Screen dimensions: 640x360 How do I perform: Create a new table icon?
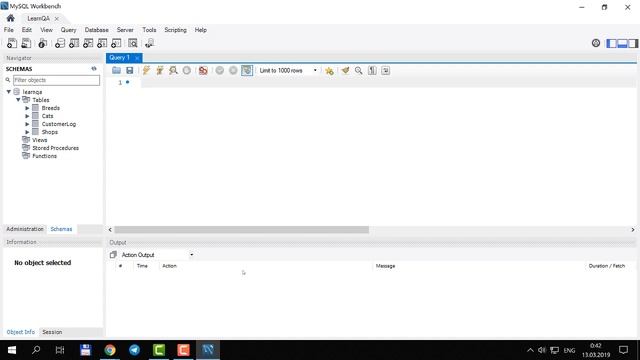(74, 43)
